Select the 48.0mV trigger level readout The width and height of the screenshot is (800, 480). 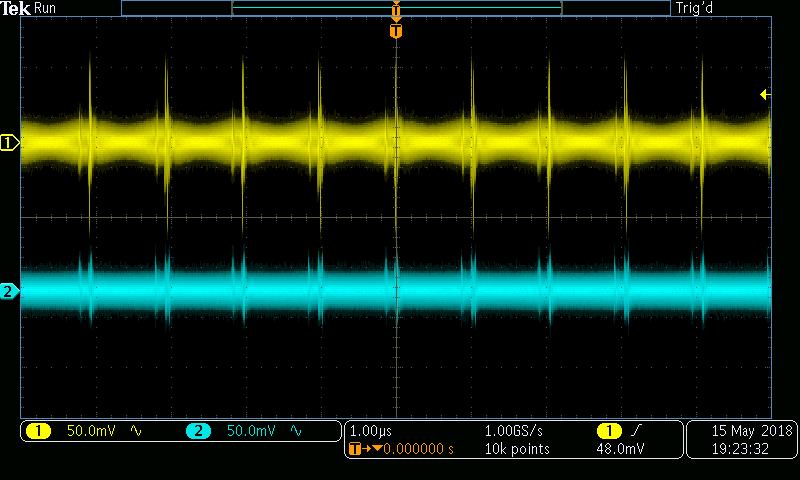click(620, 450)
